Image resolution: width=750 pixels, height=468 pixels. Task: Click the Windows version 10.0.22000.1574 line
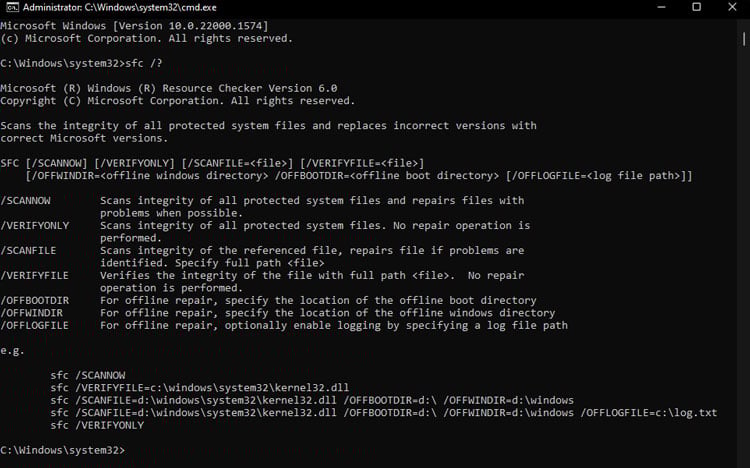click(x=134, y=26)
